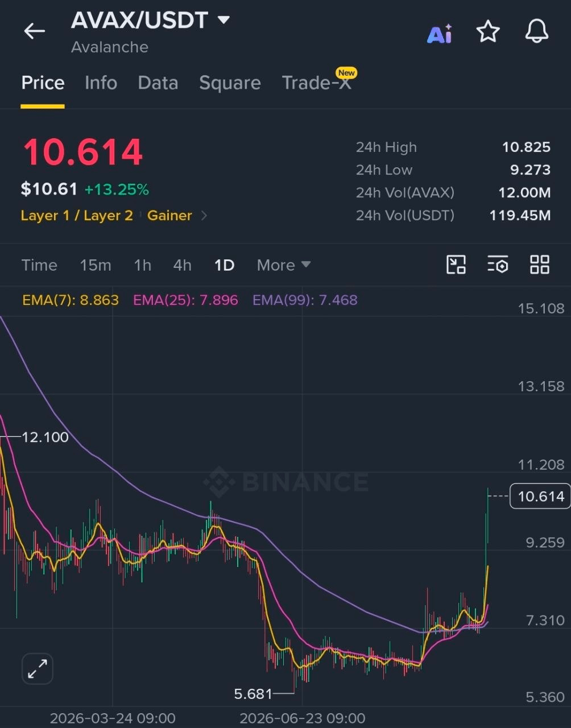This screenshot has width=571, height=728.
Task: Tap the 12.100 high marker on chart
Action: (45, 437)
